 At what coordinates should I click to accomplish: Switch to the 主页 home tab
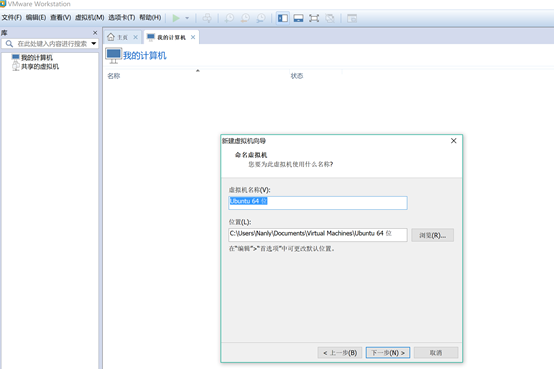click(x=122, y=37)
